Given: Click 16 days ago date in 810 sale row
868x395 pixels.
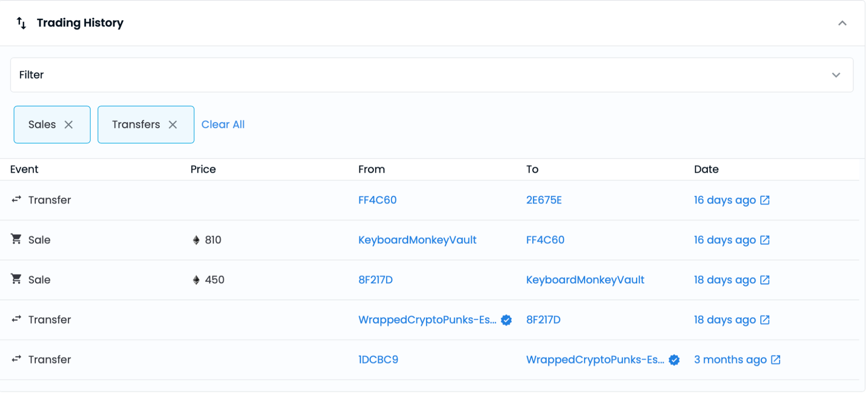Looking at the screenshot, I should pos(725,240).
